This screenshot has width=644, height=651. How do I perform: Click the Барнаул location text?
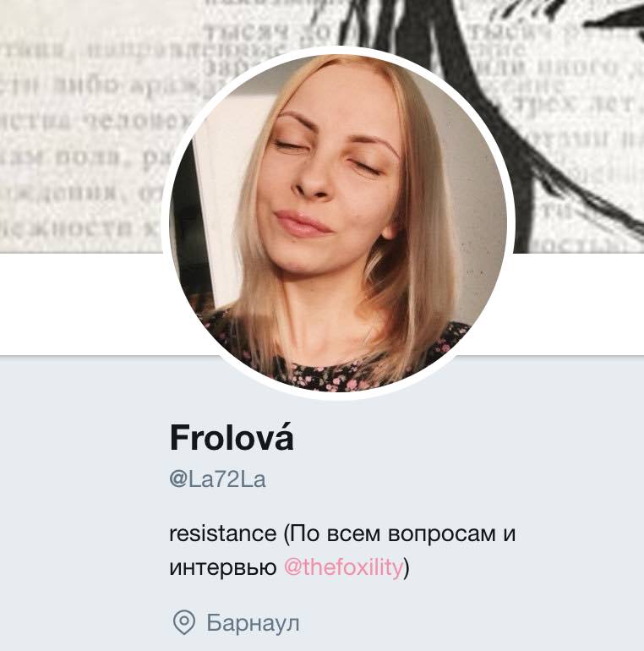pos(253,623)
